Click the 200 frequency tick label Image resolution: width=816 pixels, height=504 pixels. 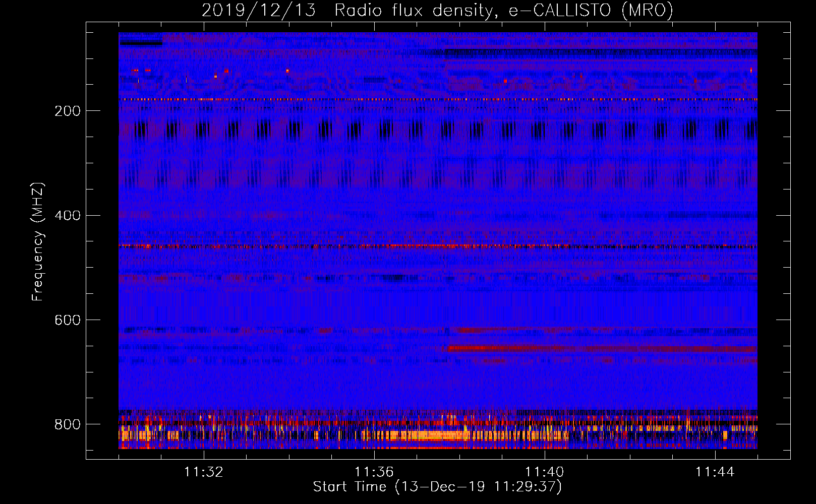point(68,111)
